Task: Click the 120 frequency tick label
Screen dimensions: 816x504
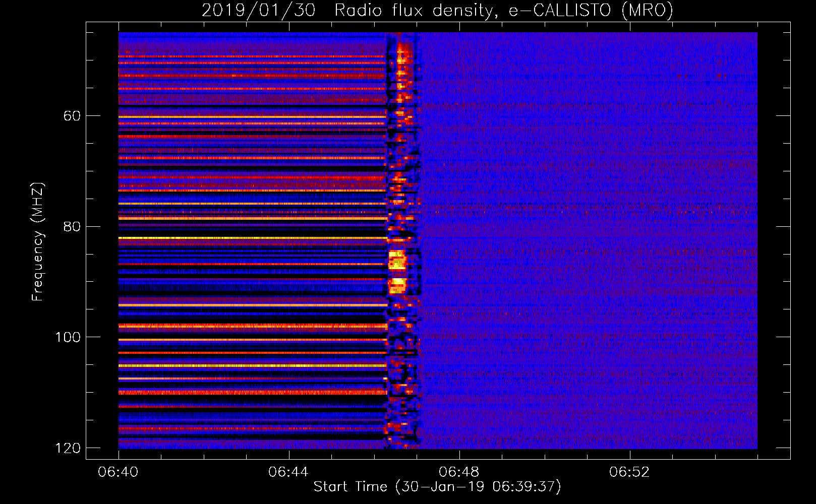Action: pyautogui.click(x=68, y=448)
